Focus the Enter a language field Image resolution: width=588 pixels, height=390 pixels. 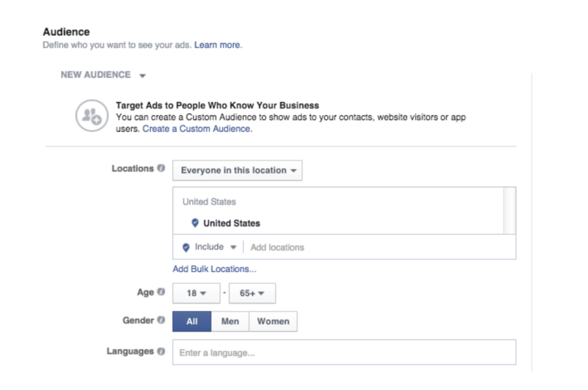point(344,353)
